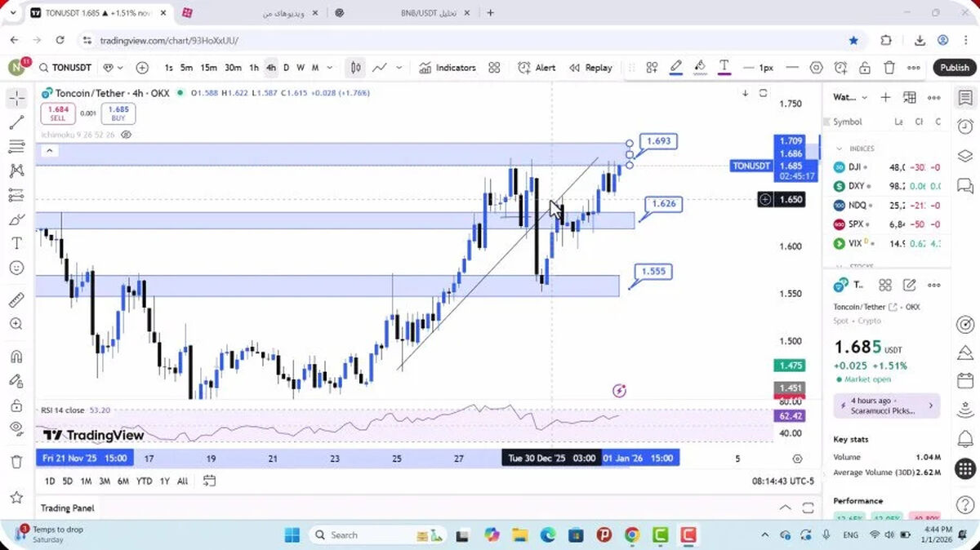Toggle magnet mode
Viewport: 980px width, 550px height.
click(16, 357)
